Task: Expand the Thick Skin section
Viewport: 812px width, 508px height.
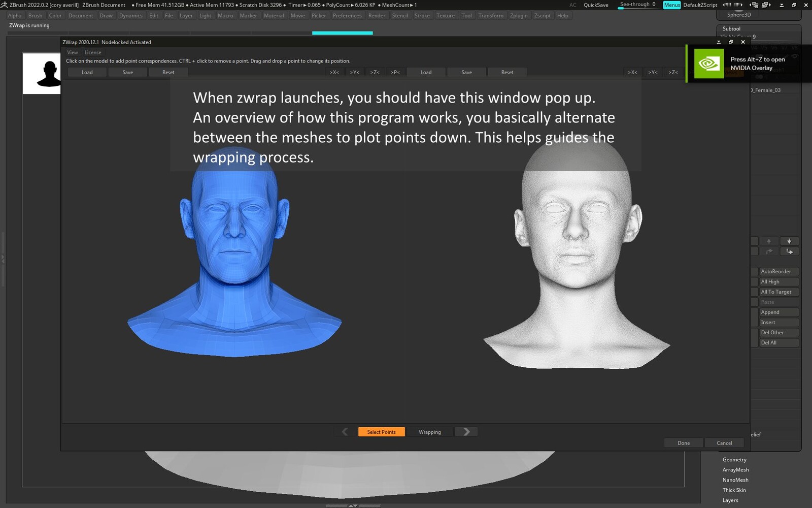Action: click(x=734, y=490)
